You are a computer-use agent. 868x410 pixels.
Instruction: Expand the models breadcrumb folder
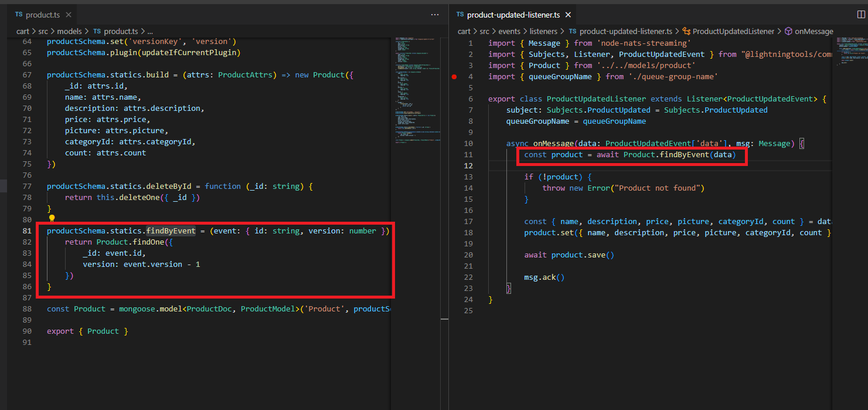coord(69,31)
